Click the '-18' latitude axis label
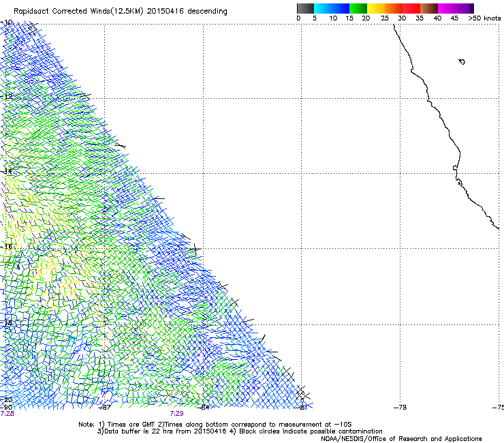Screen dimensions: 504x443 (x=6, y=322)
